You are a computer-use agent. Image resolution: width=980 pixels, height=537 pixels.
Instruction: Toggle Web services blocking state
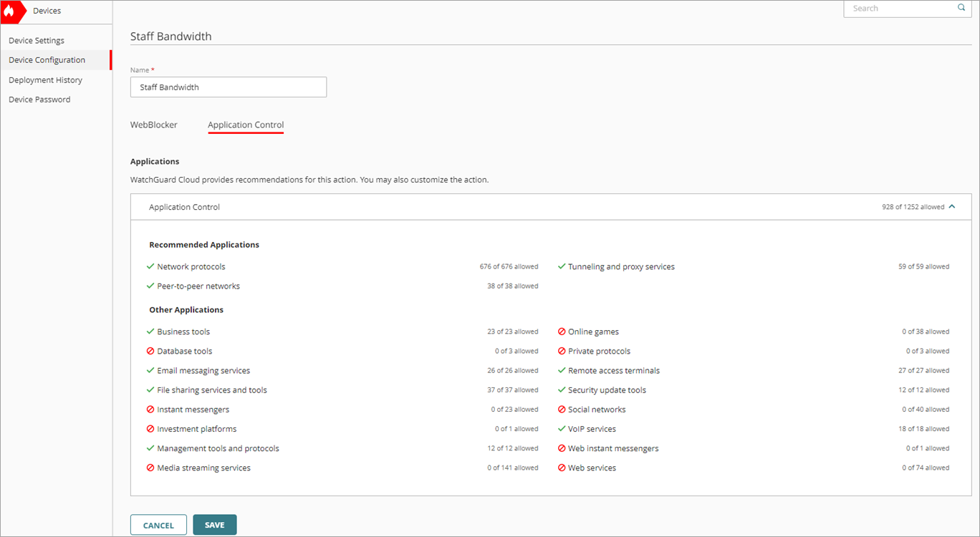point(562,467)
